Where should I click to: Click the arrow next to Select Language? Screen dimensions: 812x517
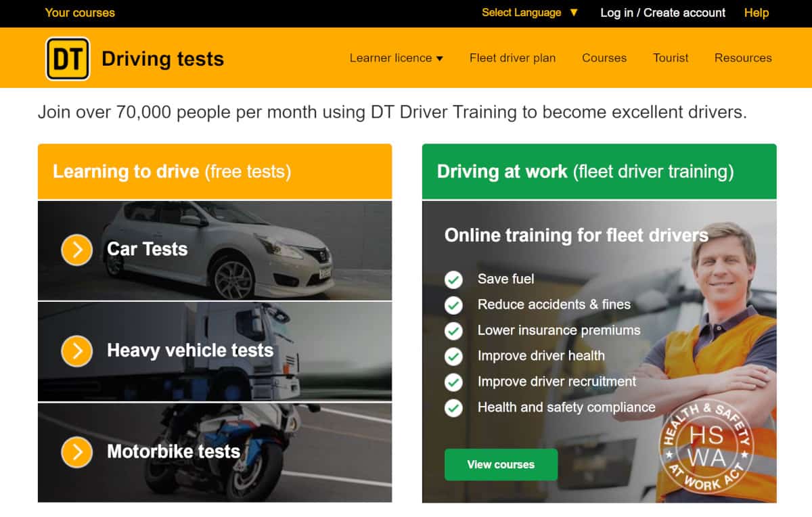click(x=574, y=13)
